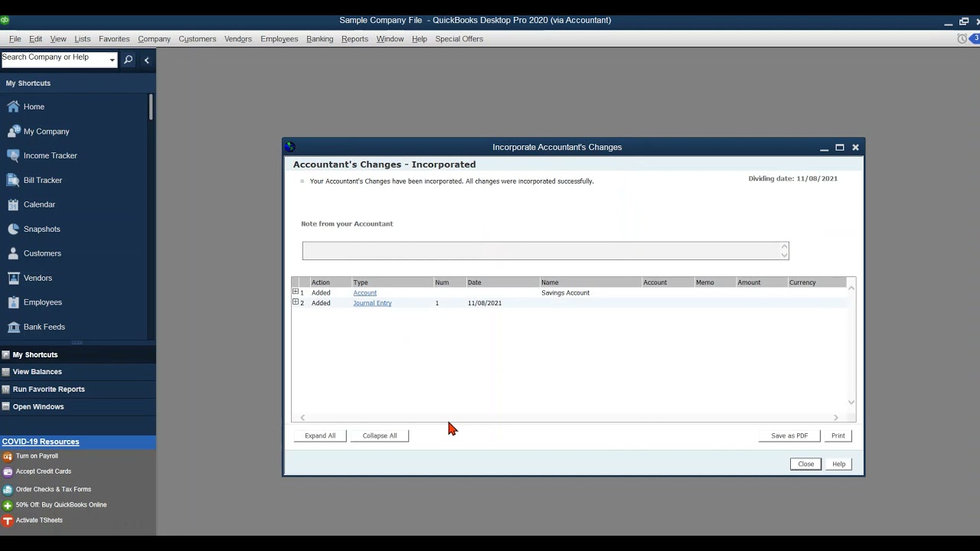Open the Banking menu
980x551 pixels.
click(x=319, y=39)
